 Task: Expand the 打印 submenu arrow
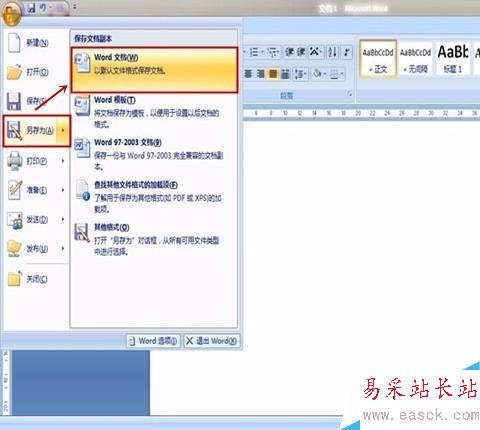[63, 161]
